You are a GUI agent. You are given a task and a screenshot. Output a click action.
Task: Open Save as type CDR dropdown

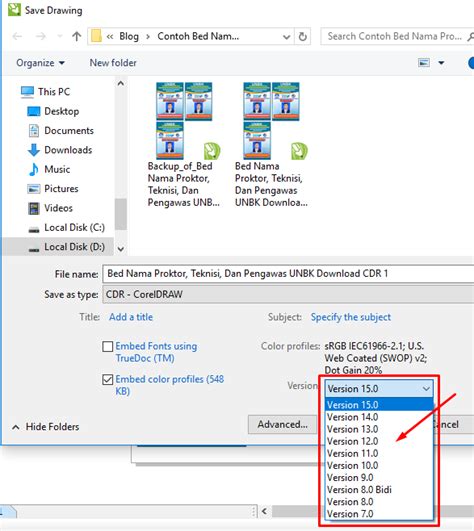point(288,294)
